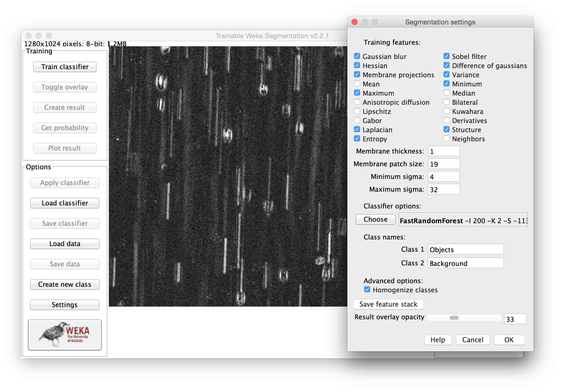Click Create new class
The image size is (562, 392).
(x=65, y=284)
